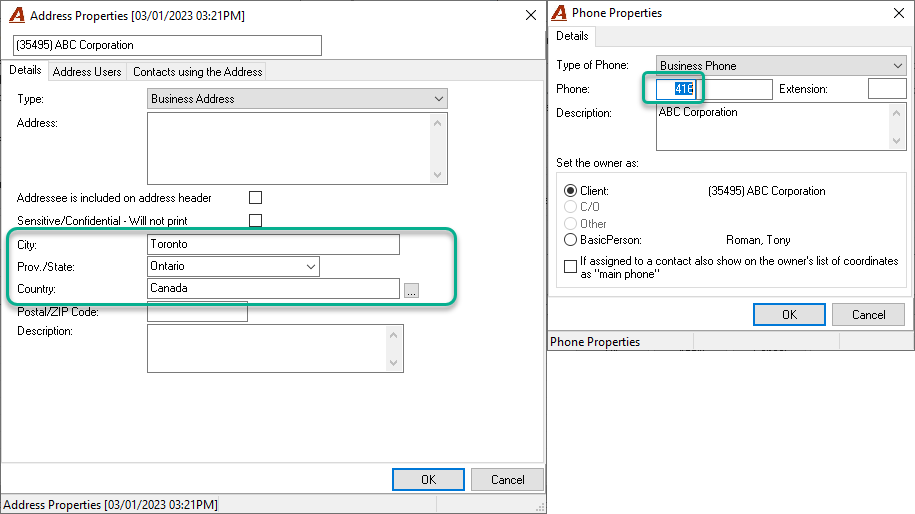915x514 pixels.
Task: Confirm Address Properties with OK
Action: pyautogui.click(x=428, y=480)
